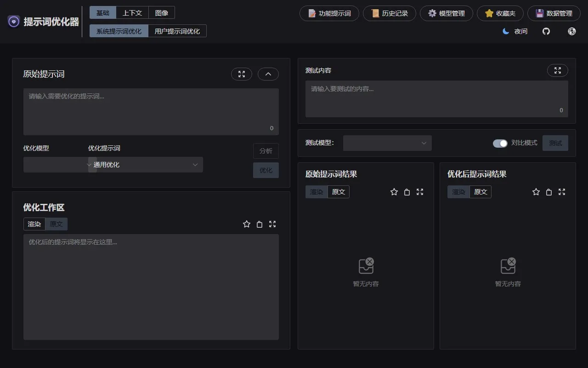Expand 优化后提示词结果 panel to fullscreen
Screen dimensions: 588x368
[562, 192]
